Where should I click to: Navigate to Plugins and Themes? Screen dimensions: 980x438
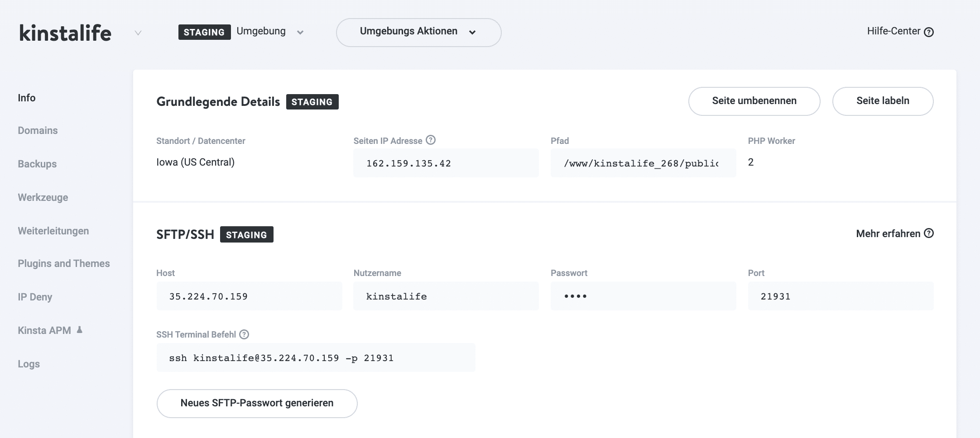coord(64,263)
